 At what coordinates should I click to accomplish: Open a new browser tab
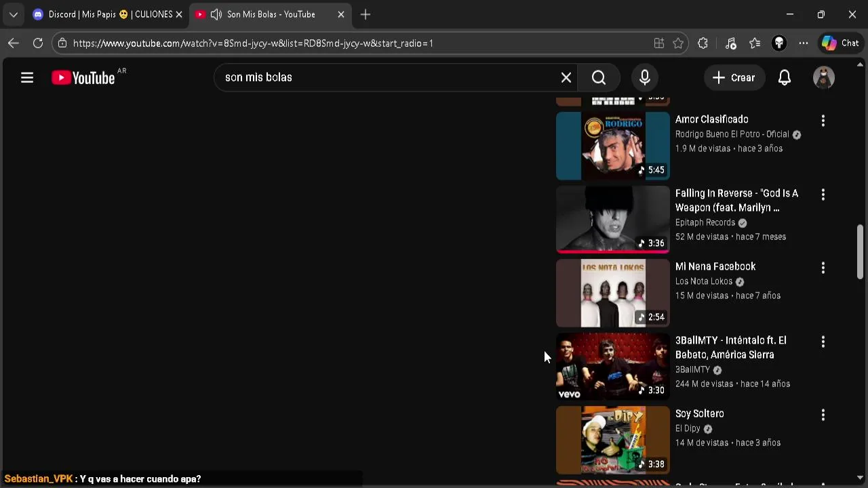pyautogui.click(x=366, y=14)
